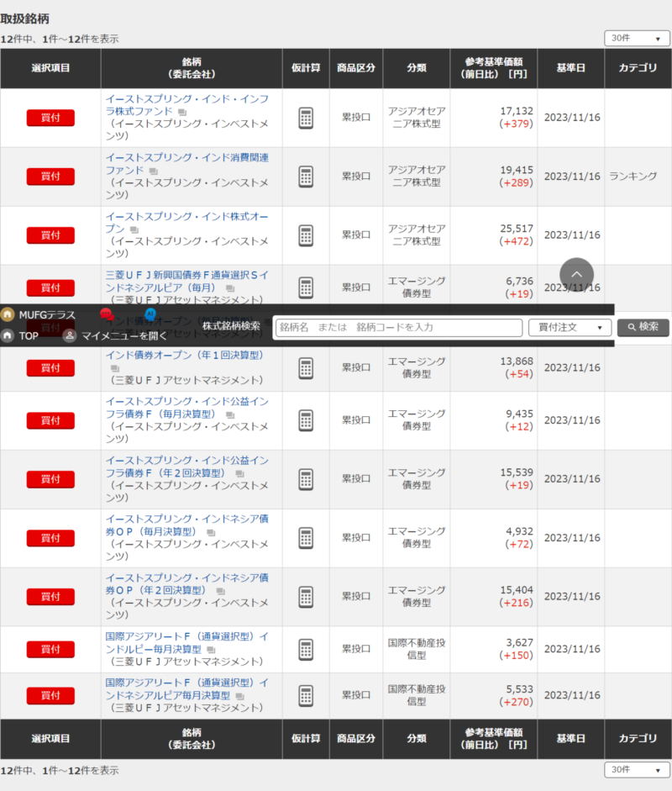Open calculator for インドネシア債券OP(毎月決算型)
This screenshot has width=672, height=791.
pyautogui.click(x=306, y=538)
